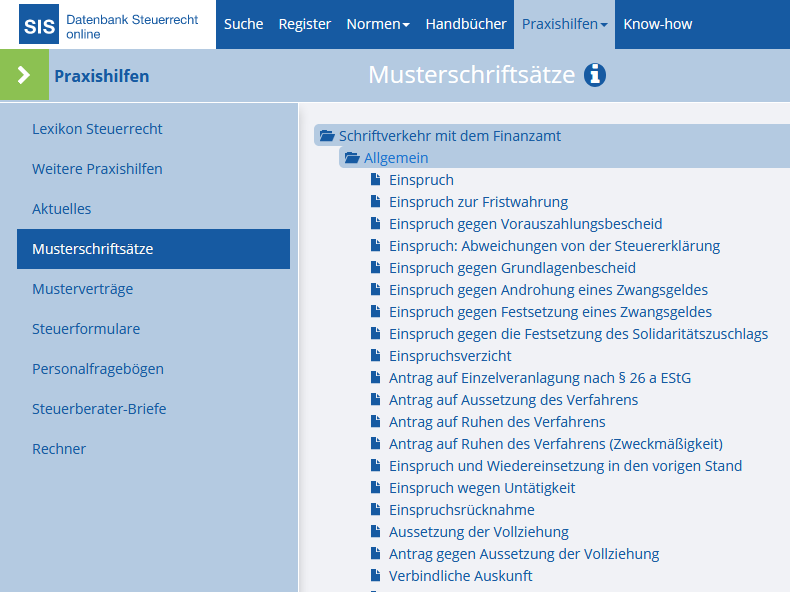Image resolution: width=790 pixels, height=592 pixels.
Task: Open Antrag auf Ruhen des Verfahrens (Zweckmäßigkeit)
Action: pos(556,444)
